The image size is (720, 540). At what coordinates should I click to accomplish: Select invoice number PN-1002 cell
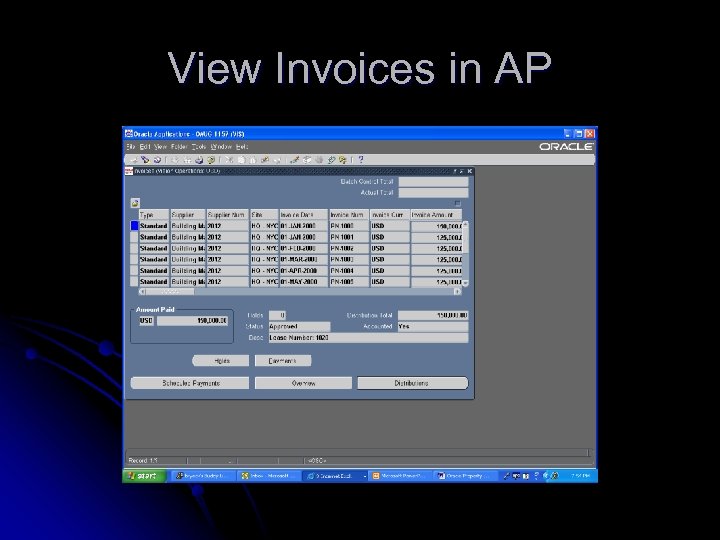[349, 248]
